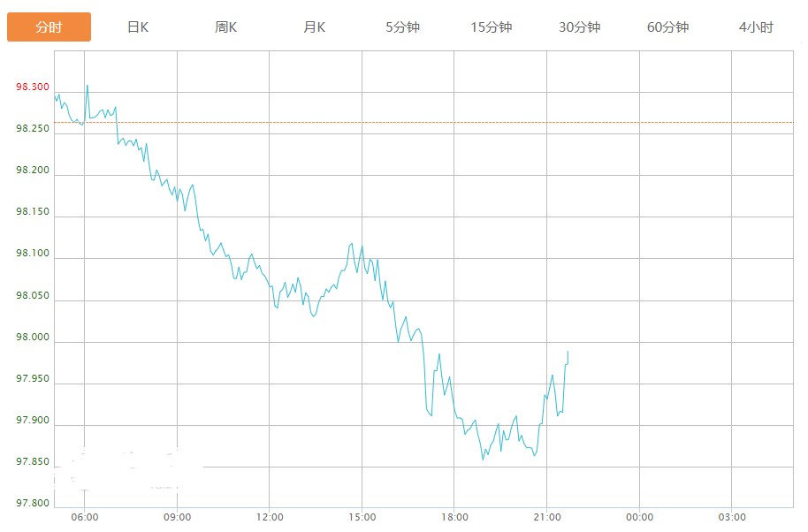
Task: Switch to the 日K chart tab
Action: pyautogui.click(x=138, y=27)
